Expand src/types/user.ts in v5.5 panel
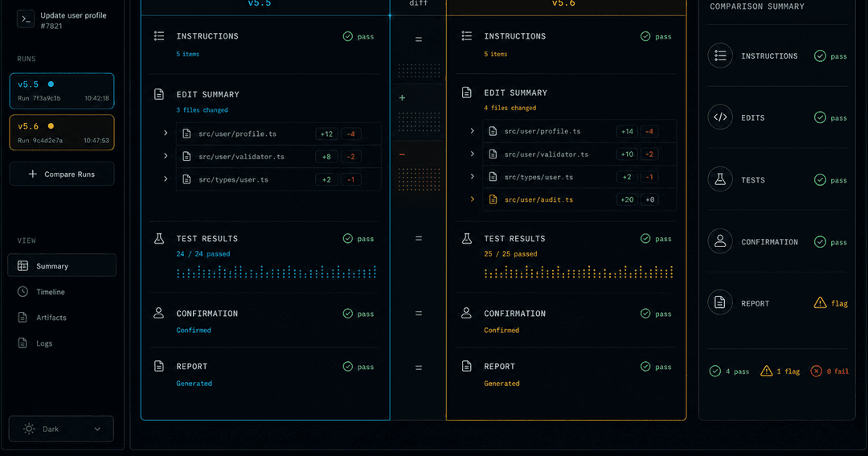This screenshot has height=456, width=868. point(166,179)
